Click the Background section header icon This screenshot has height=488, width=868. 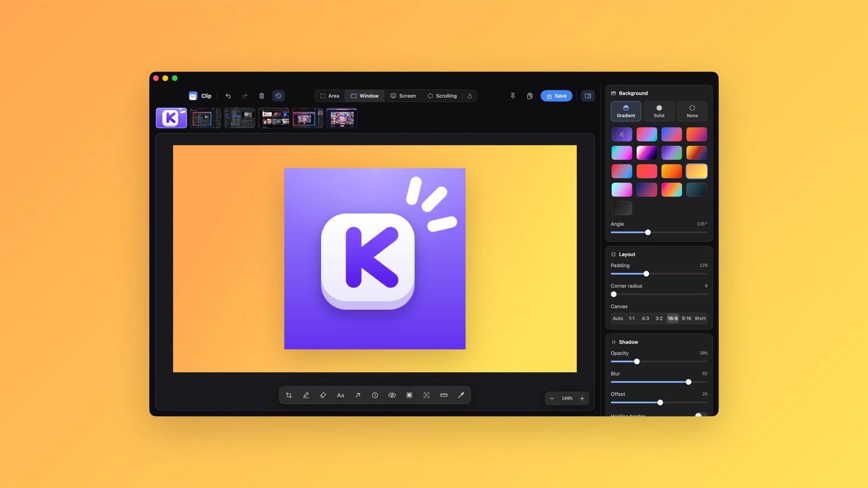(614, 93)
